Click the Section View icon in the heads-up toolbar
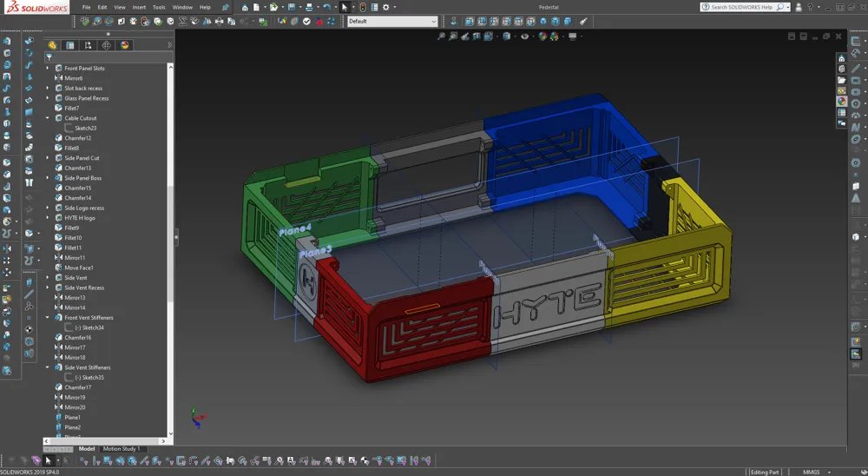 point(477,36)
